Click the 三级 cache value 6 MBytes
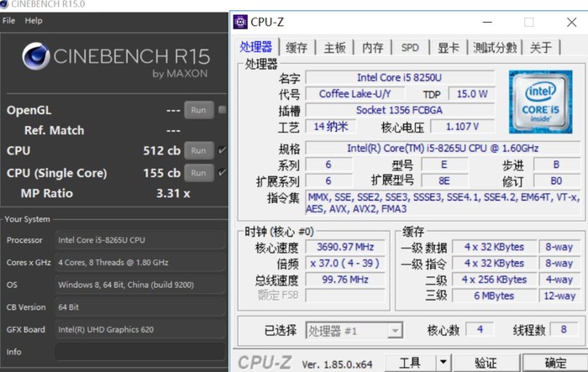The width and height of the screenshot is (588, 372). (494, 296)
